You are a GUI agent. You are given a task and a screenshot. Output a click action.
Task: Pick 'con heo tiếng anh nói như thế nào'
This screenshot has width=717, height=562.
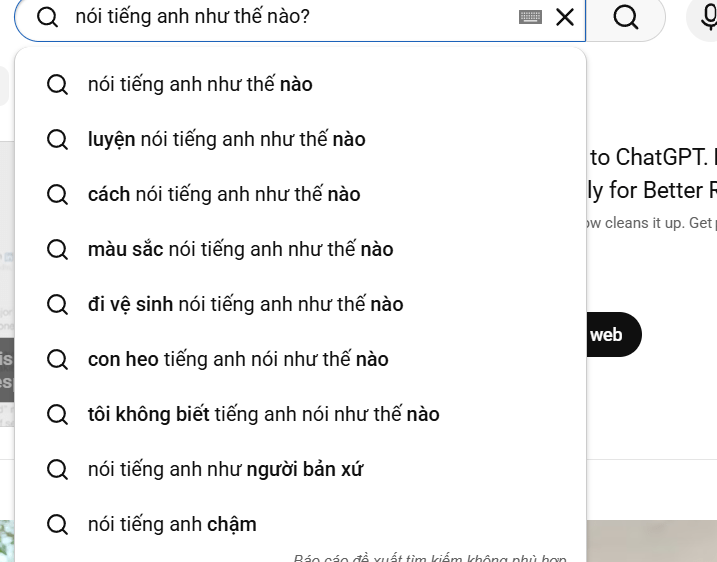pyautogui.click(x=238, y=360)
